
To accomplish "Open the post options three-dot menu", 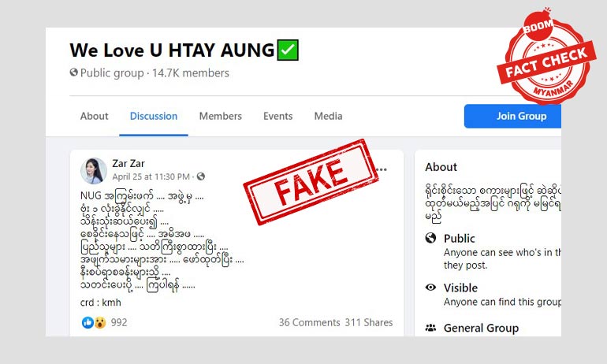I will 382,169.
